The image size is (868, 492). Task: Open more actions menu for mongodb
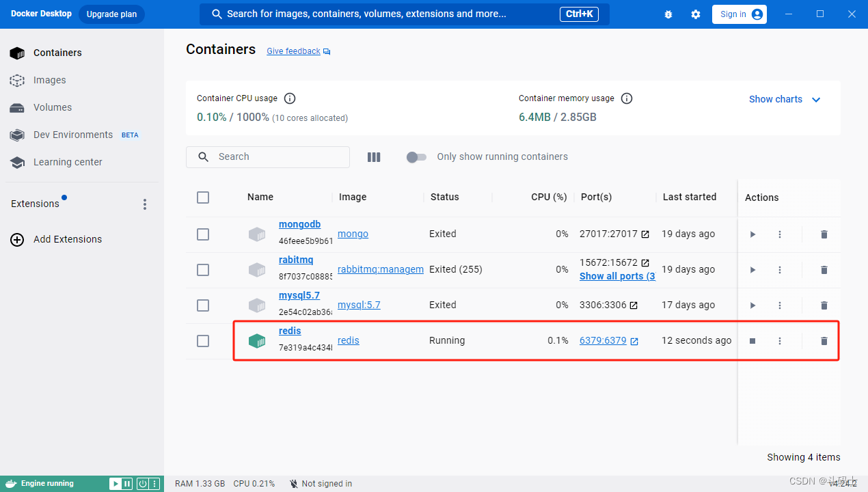tap(780, 234)
